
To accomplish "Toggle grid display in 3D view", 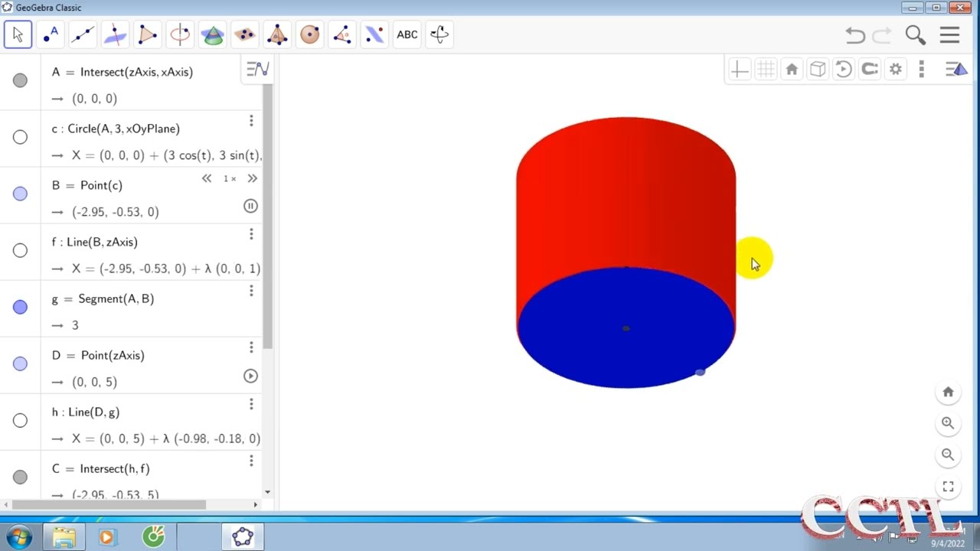I will pyautogui.click(x=766, y=70).
